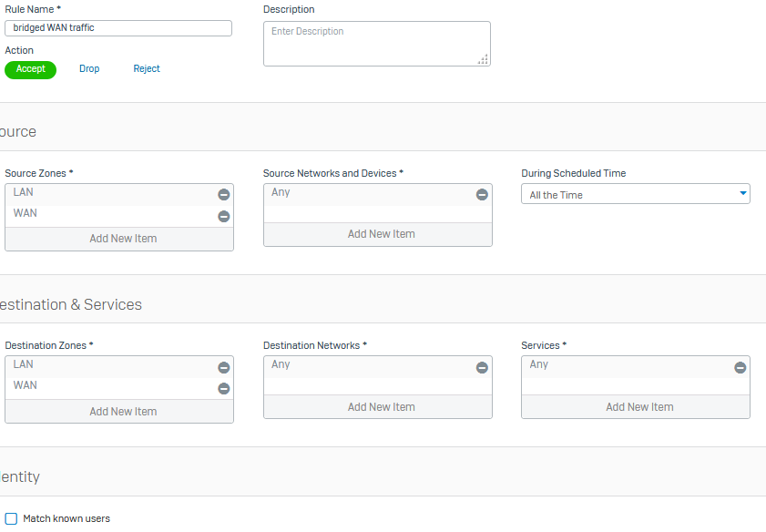Viewport: 766px width, 532px height.
Task: Remove WAN from Destination Zones
Action: click(224, 388)
